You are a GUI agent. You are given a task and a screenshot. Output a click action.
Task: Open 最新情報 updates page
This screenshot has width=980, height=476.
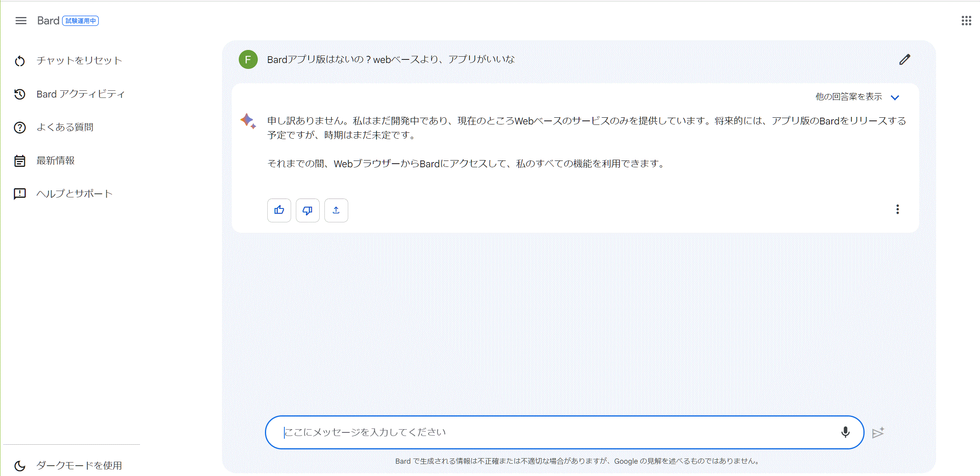click(56, 161)
